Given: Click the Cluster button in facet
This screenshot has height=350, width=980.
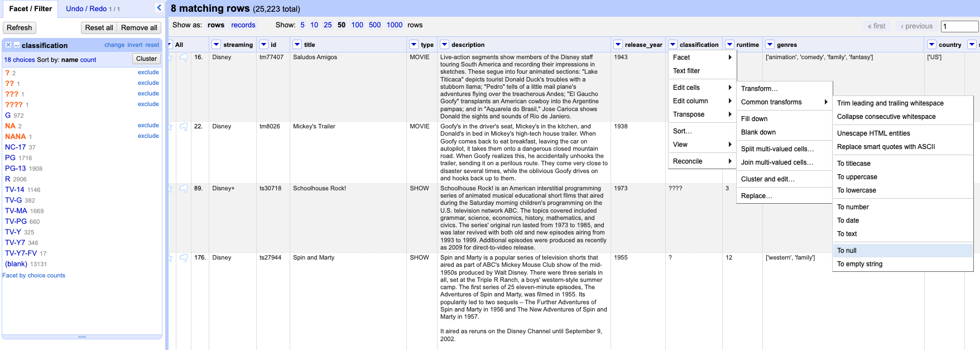Looking at the screenshot, I should click(146, 59).
